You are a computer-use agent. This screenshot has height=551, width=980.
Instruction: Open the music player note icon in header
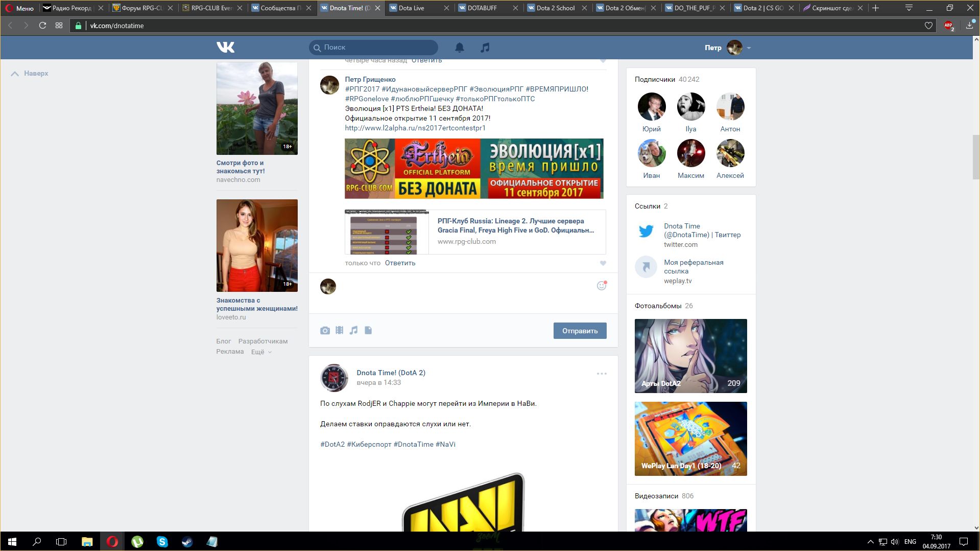[485, 48]
